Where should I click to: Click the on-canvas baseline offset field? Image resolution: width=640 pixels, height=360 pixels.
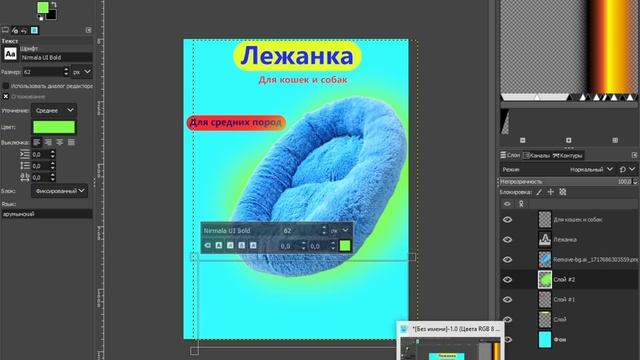pyautogui.click(x=289, y=246)
